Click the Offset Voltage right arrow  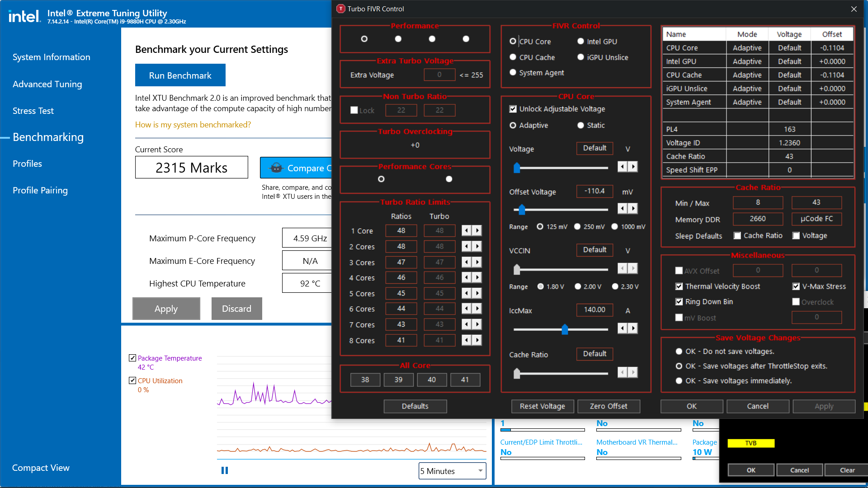tap(633, 208)
